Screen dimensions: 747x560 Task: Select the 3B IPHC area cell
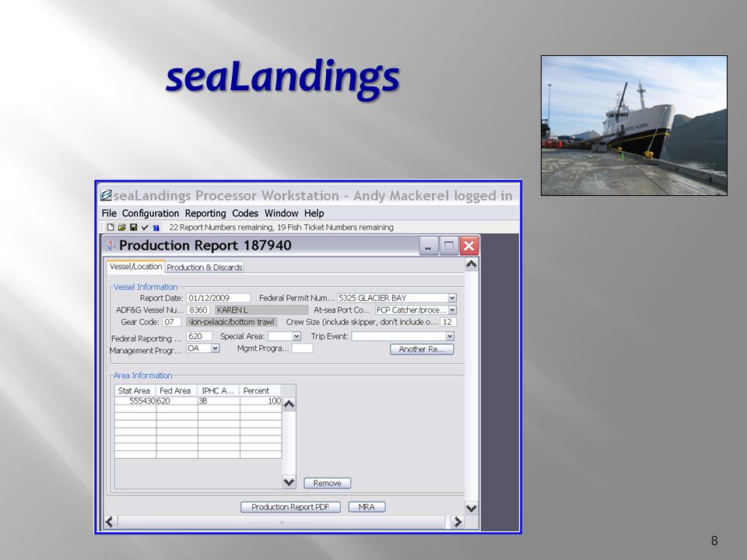[x=219, y=401]
